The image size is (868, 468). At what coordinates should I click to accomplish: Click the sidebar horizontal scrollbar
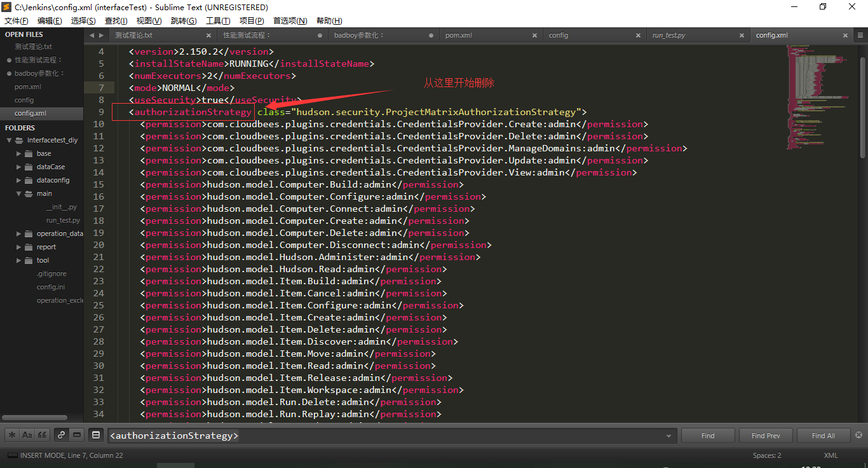36,418
